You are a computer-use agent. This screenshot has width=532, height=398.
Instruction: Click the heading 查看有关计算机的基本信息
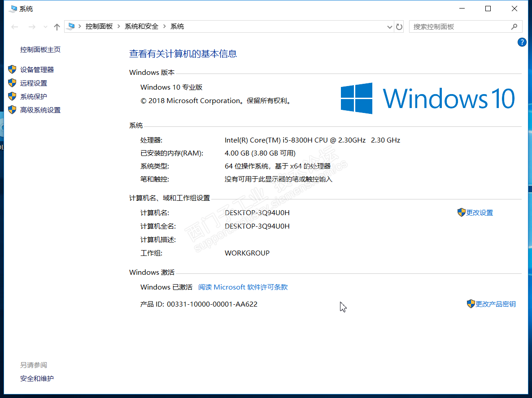183,54
